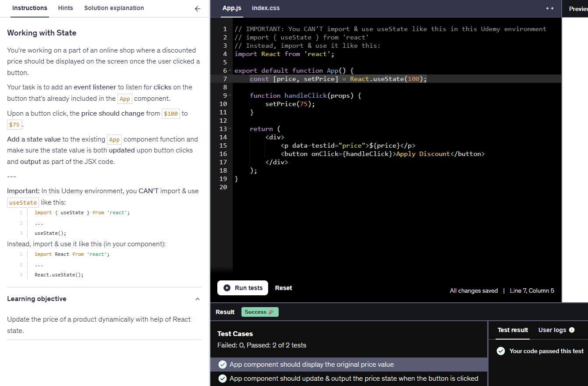Click the play icon in Run tests
This screenshot has width=588, height=386.
[227, 288]
